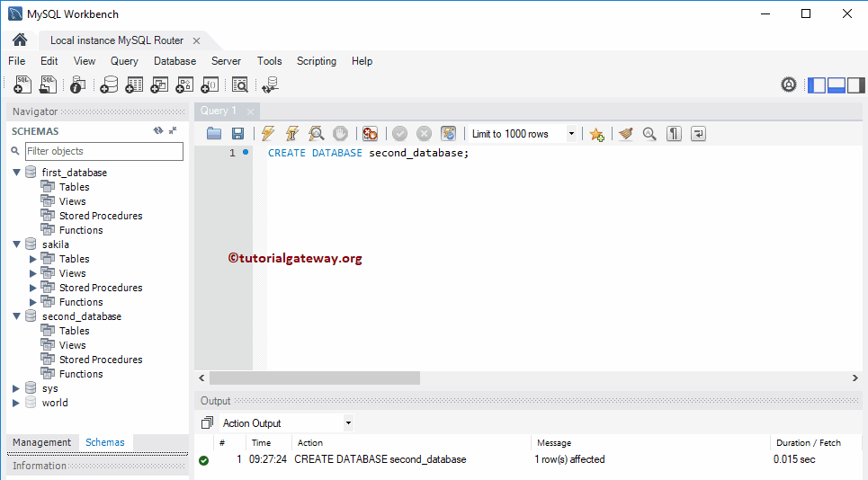Open the Scripting menu
868x480 pixels.
click(316, 61)
